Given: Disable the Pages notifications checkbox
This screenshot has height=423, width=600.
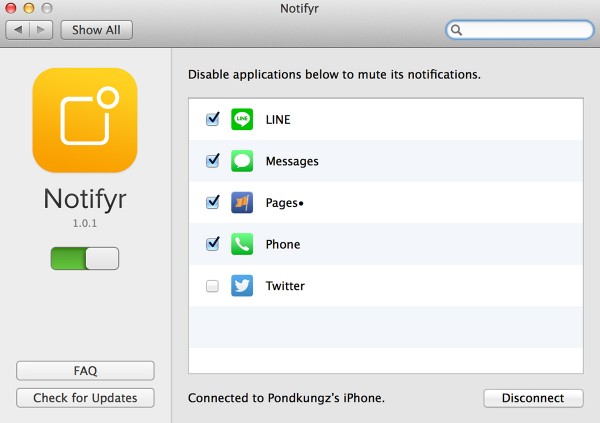Looking at the screenshot, I should [212, 202].
